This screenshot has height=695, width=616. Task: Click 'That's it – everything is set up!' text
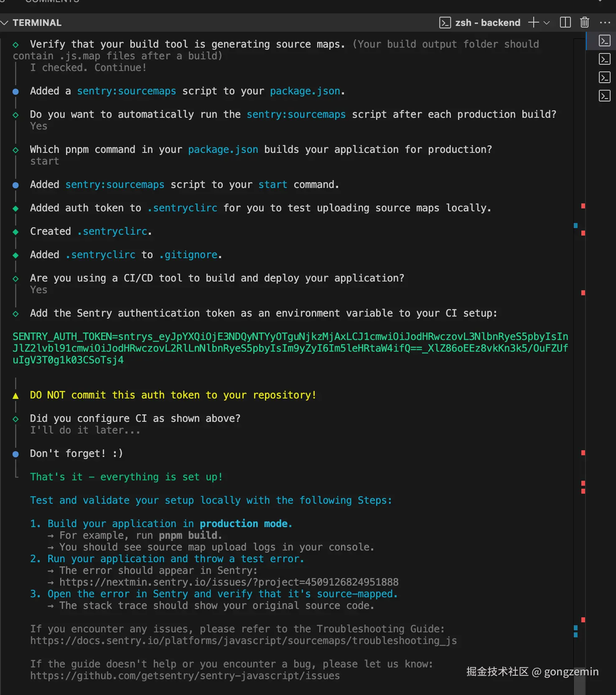pyautogui.click(x=126, y=477)
